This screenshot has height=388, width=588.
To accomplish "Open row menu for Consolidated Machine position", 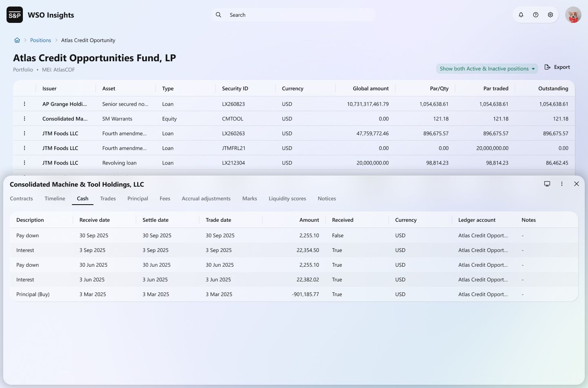I will (x=24, y=119).
